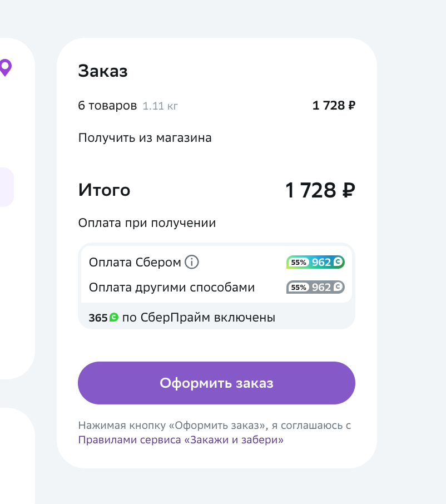Click the bonus coin icon in the colorful badge
Viewport: 446px width, 504px height.
338,262
